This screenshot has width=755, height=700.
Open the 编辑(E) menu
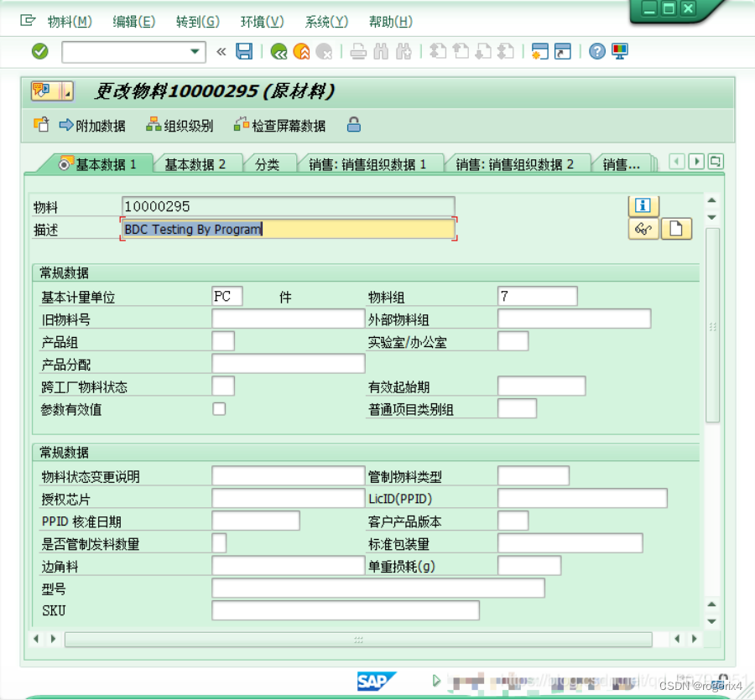pyautogui.click(x=134, y=21)
